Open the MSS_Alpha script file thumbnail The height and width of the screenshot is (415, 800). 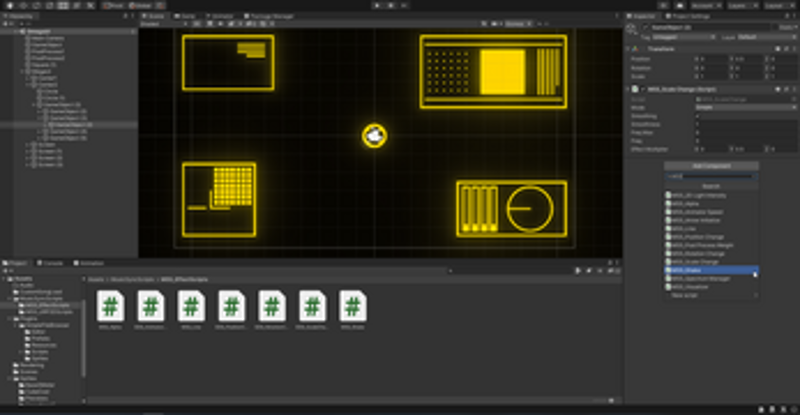click(x=110, y=306)
